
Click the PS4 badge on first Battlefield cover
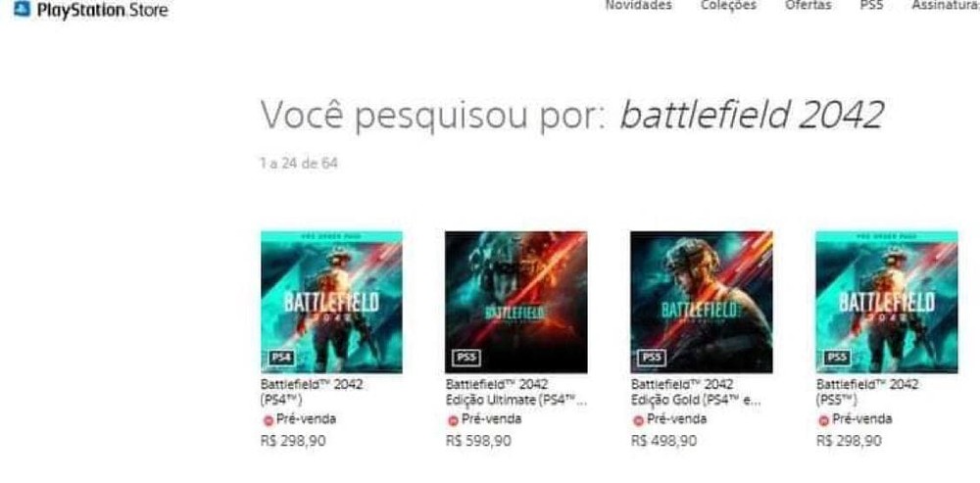point(282,358)
